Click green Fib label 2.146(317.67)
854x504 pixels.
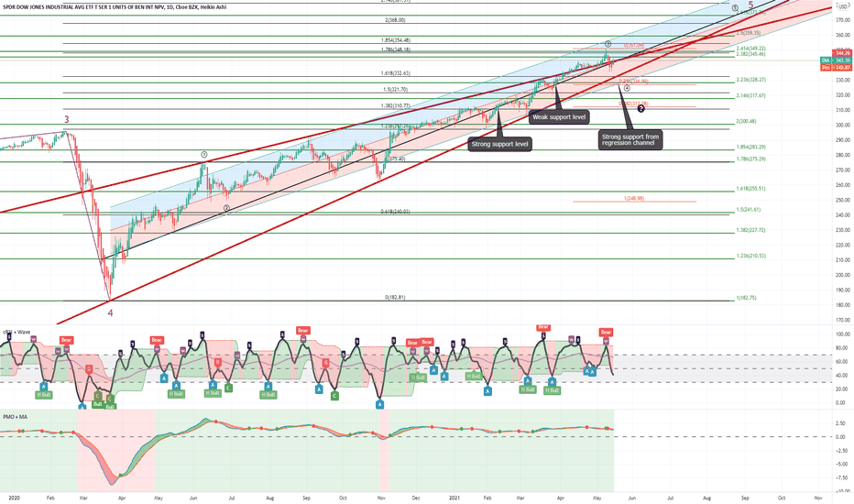click(x=750, y=95)
